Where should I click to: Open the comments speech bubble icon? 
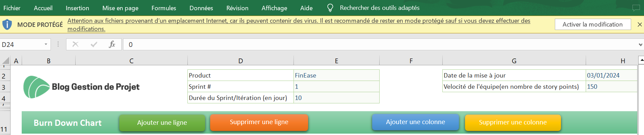tap(636, 8)
